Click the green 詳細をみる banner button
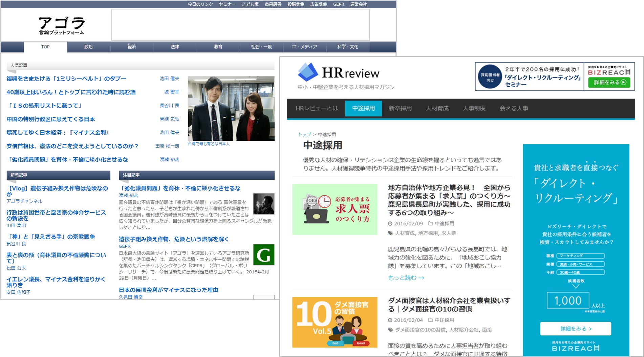The width and height of the screenshot is (644, 357). [609, 82]
